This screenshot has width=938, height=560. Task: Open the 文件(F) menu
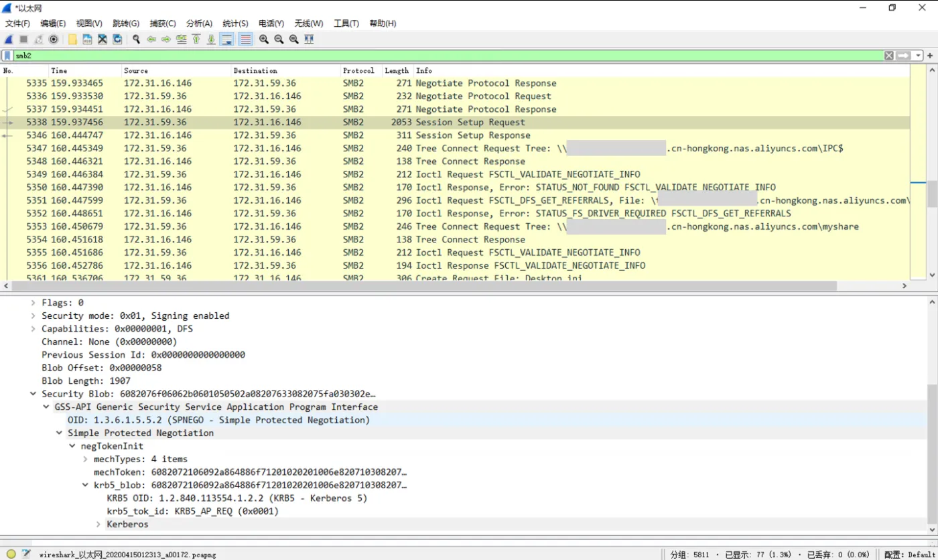pos(17,23)
